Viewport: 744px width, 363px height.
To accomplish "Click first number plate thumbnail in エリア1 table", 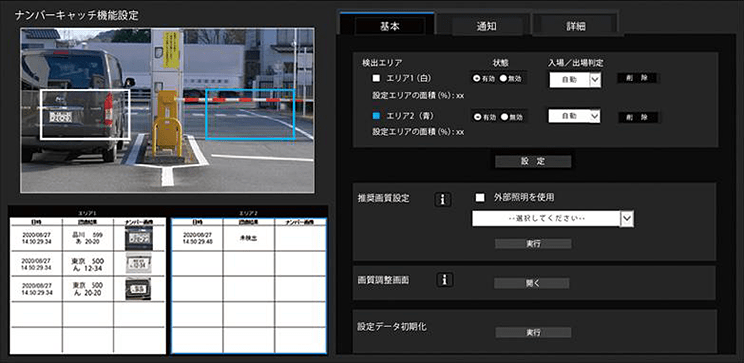I will [x=139, y=238].
